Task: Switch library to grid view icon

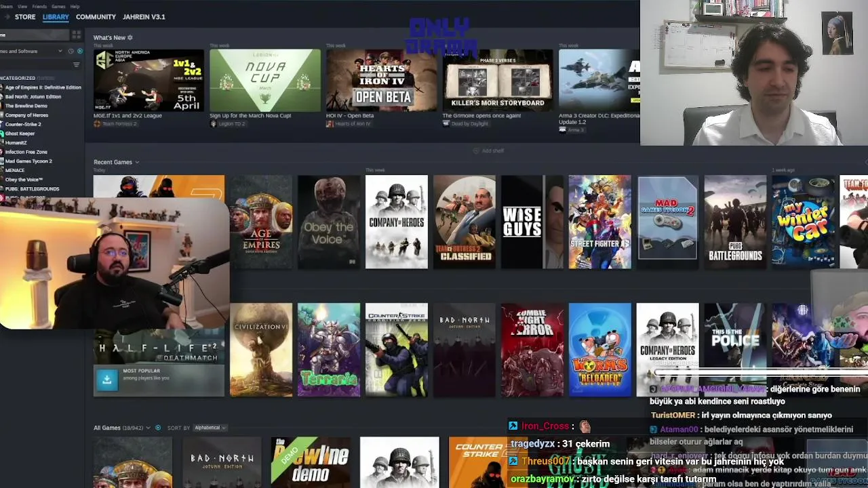Action: coord(76,35)
